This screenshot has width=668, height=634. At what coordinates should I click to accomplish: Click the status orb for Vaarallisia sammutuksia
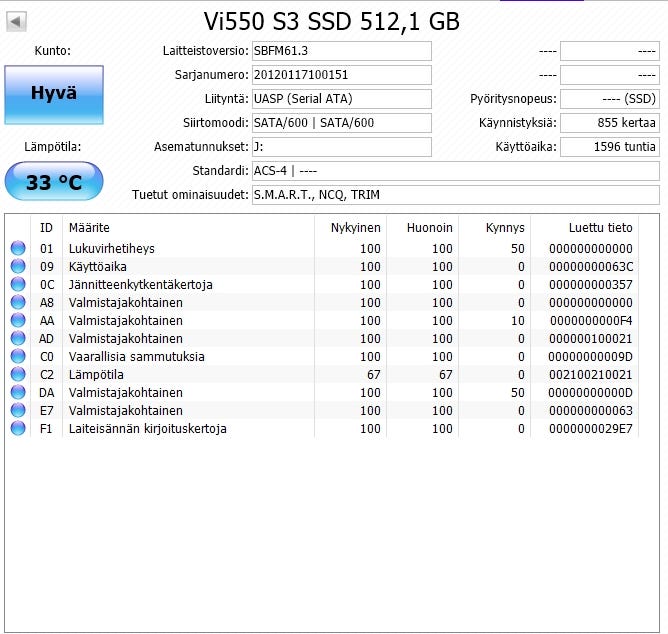coord(18,356)
